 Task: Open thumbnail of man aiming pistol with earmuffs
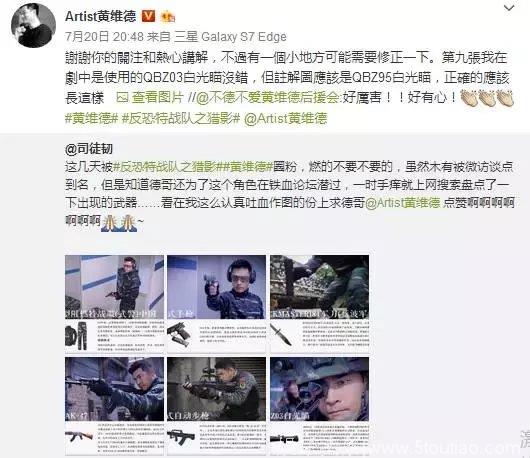coord(217,304)
